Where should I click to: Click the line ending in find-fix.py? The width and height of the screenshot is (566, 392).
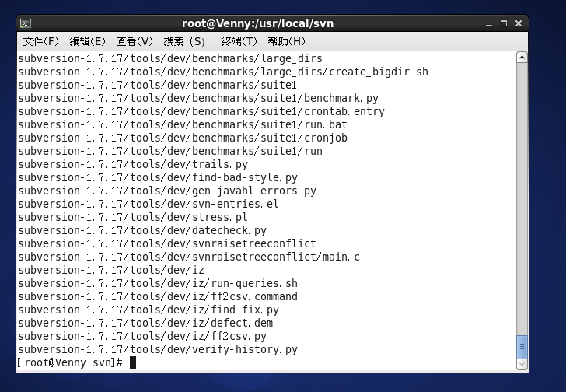tap(148, 310)
